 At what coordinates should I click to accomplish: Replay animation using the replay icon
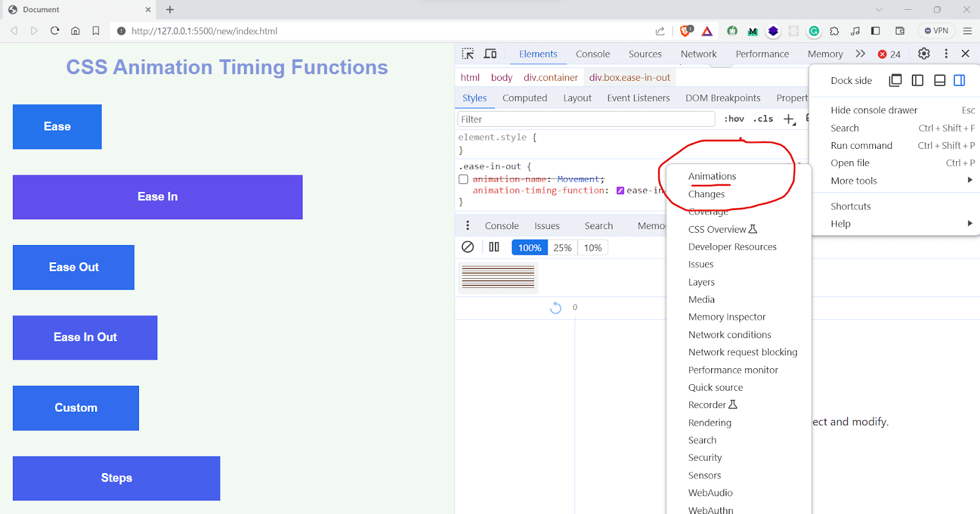pos(556,308)
